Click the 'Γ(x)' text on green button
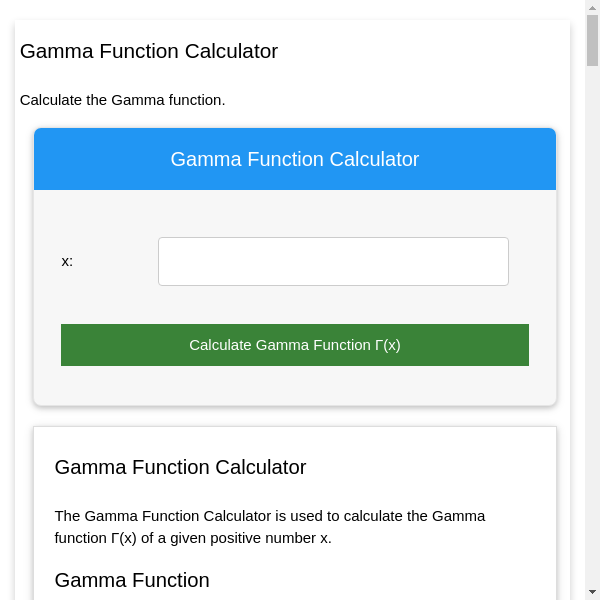Image resolution: width=600 pixels, height=600 pixels. click(x=388, y=345)
